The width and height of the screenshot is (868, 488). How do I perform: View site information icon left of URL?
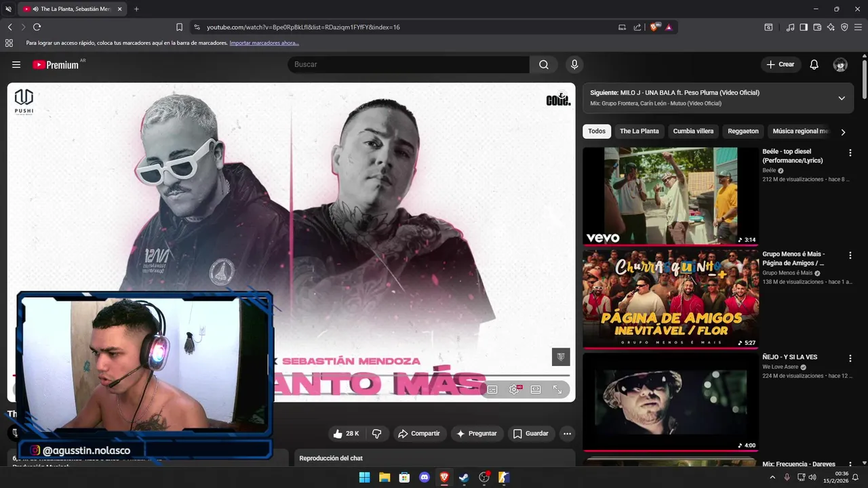point(197,27)
